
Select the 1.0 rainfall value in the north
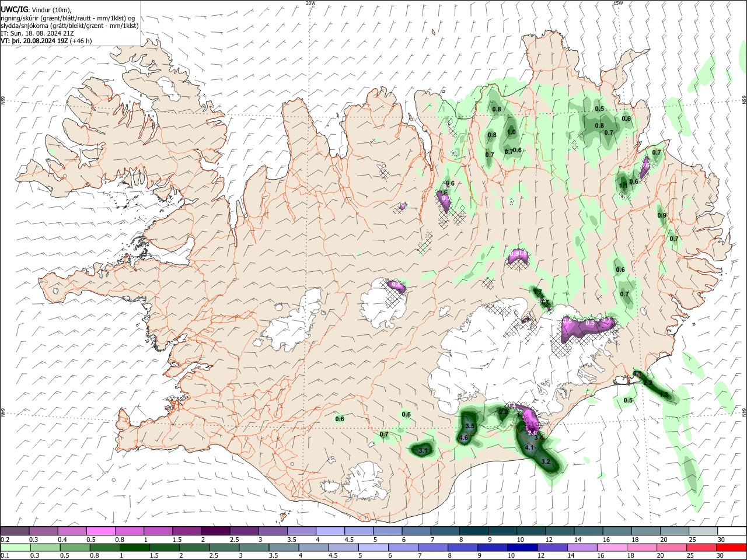click(x=511, y=132)
